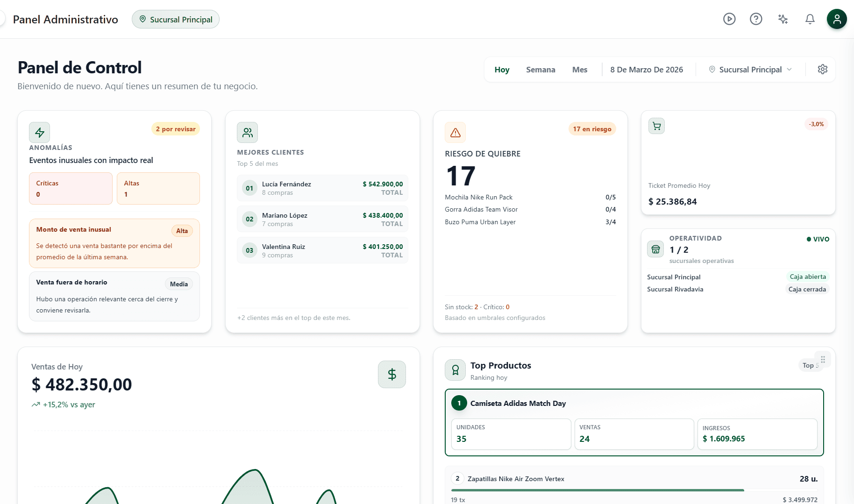This screenshot has width=854, height=504.
Task: Click Buzo Puma Urban Layer row
Action: click(530, 222)
